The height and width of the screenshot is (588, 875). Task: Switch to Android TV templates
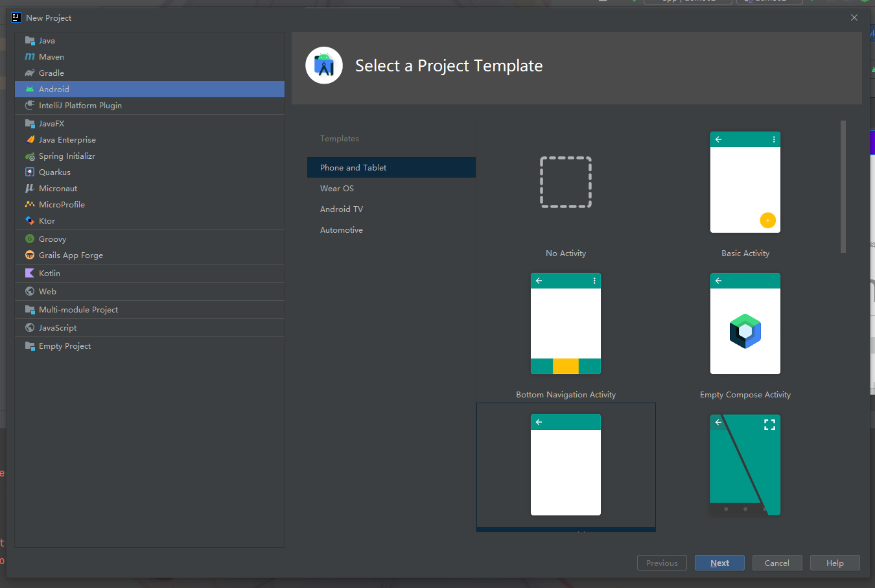coord(391,209)
